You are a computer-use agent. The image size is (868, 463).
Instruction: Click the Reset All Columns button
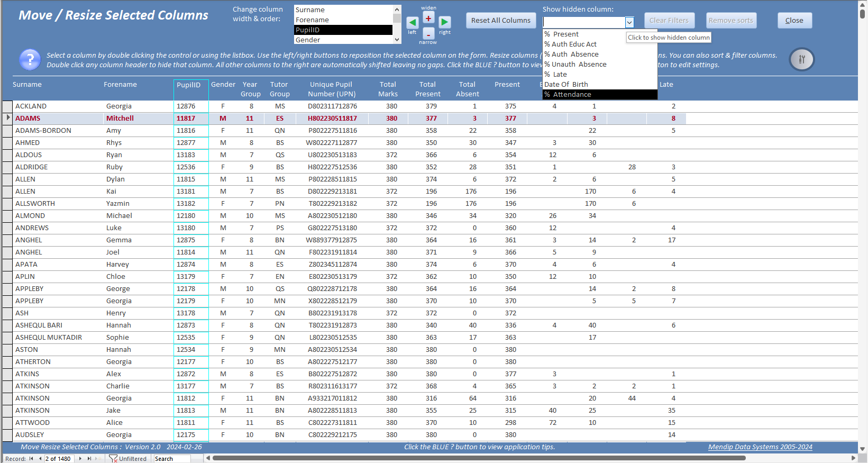pos(501,20)
